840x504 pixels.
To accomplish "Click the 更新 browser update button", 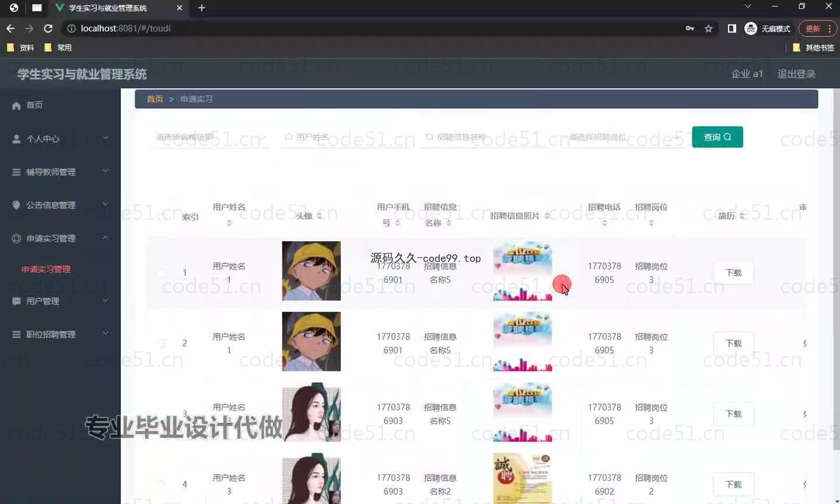I will 818,28.
